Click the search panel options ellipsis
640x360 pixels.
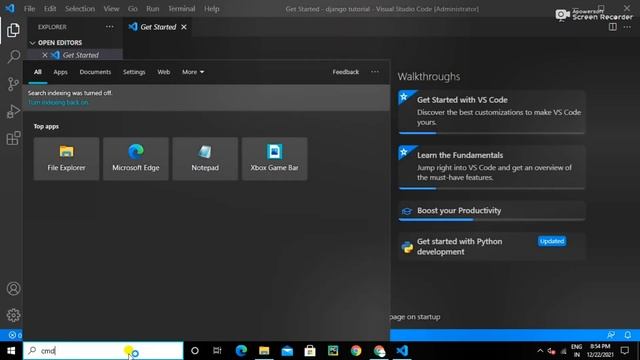pos(375,72)
